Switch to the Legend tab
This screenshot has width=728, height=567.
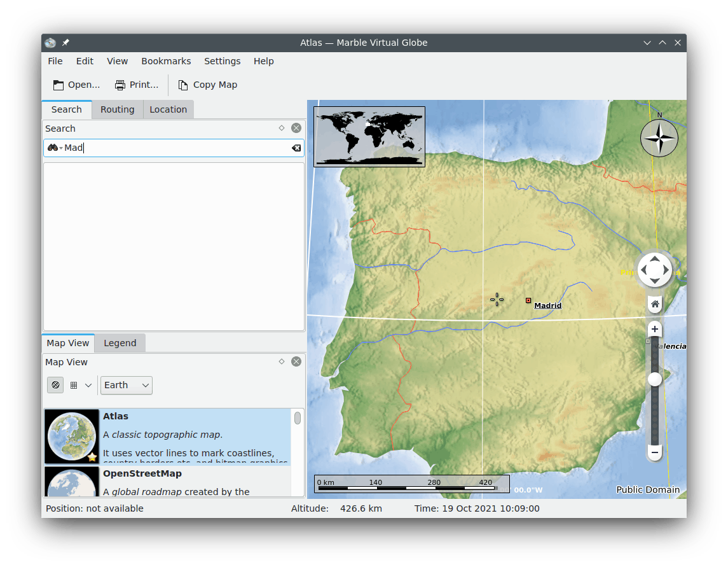[x=120, y=343]
